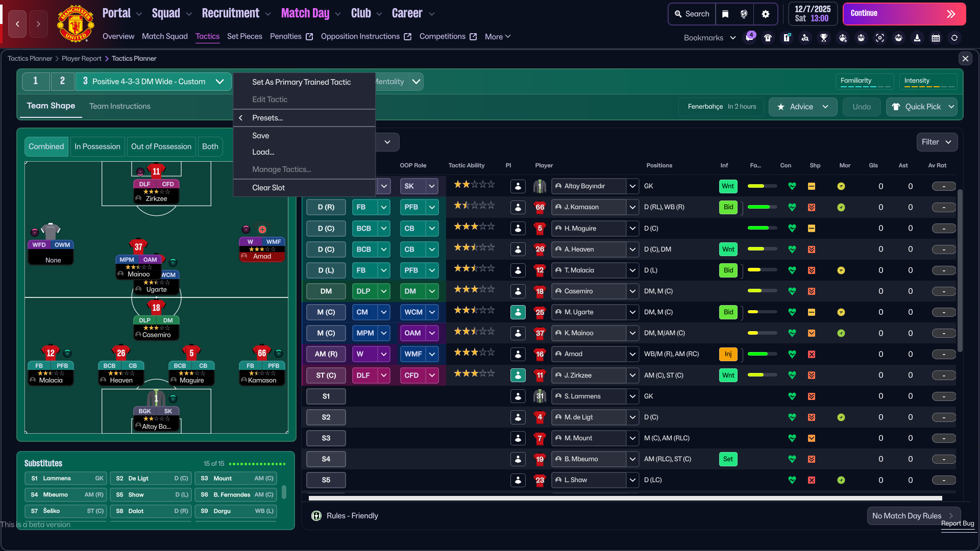
Task: Select Set As Primary Trained Tactic
Action: pyautogui.click(x=302, y=82)
